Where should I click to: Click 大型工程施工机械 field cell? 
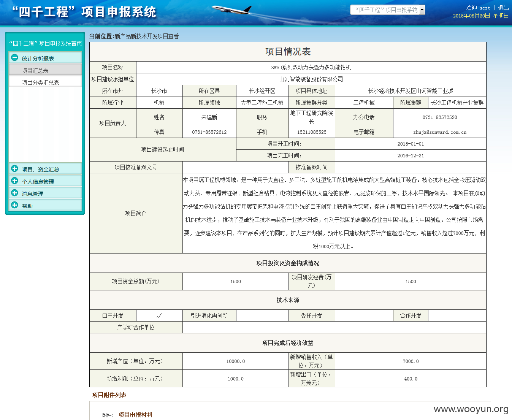(262, 103)
